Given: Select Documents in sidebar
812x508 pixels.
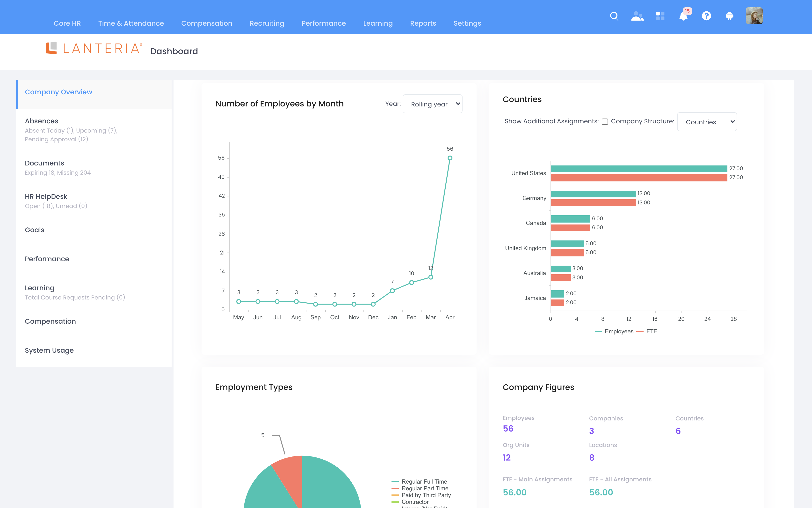Looking at the screenshot, I should (x=94, y=167).
